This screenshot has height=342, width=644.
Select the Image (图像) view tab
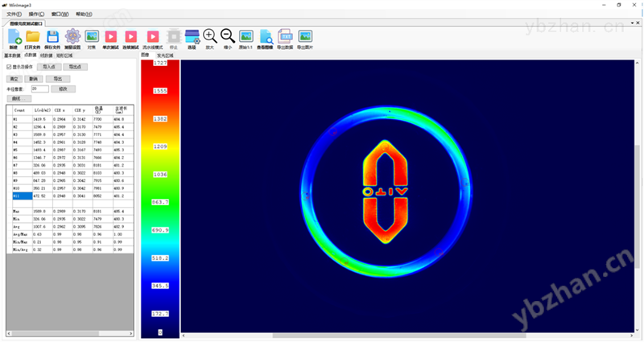click(x=146, y=55)
